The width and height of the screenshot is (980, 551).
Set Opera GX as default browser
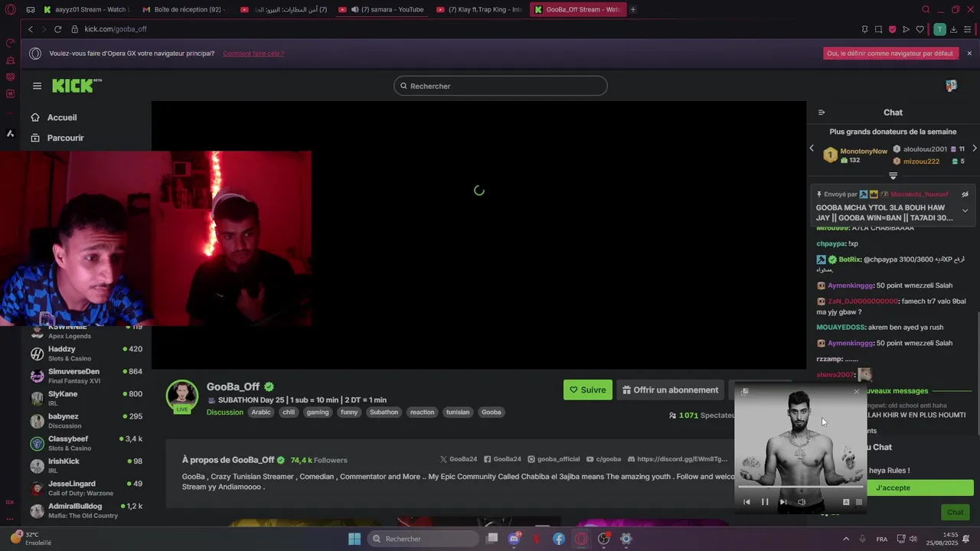pos(891,54)
